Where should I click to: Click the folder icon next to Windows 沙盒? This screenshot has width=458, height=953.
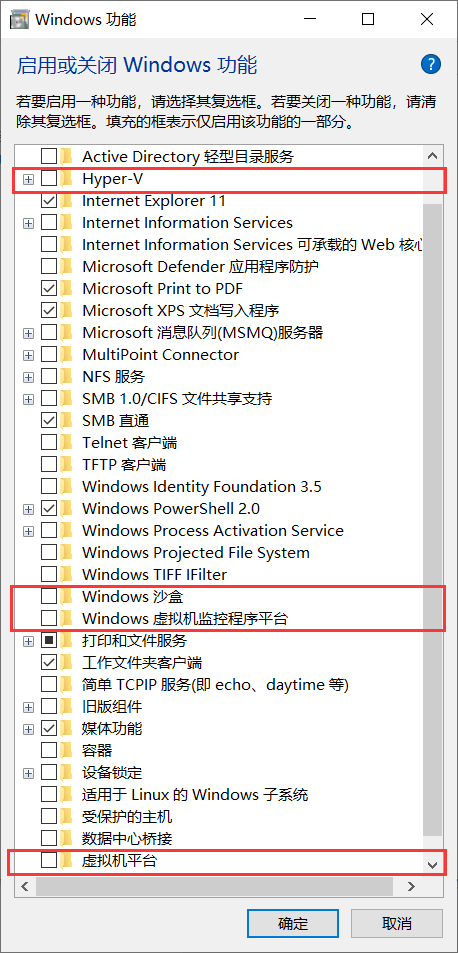[67, 596]
